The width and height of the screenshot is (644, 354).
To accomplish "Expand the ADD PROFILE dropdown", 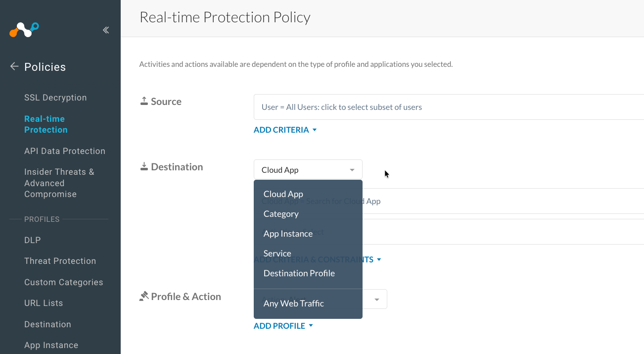I will 283,326.
